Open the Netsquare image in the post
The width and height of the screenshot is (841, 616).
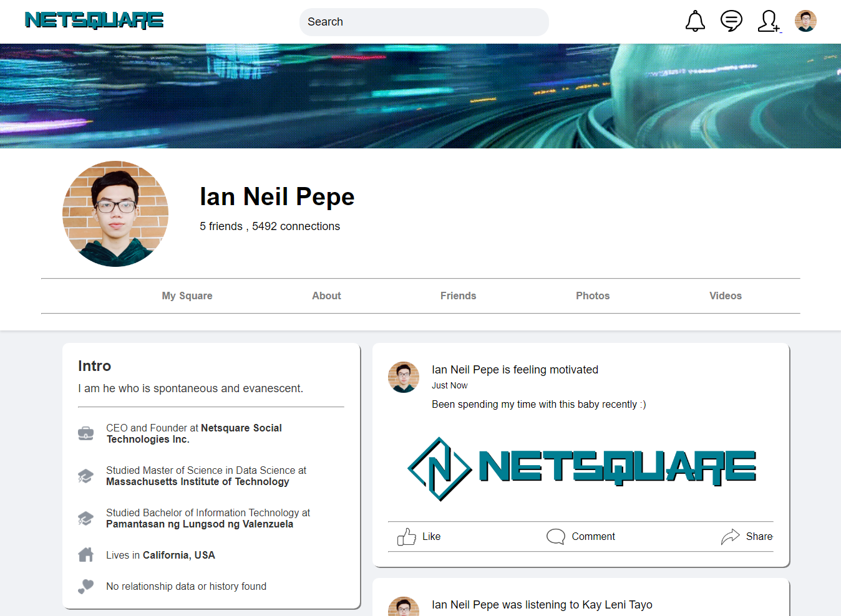point(581,468)
